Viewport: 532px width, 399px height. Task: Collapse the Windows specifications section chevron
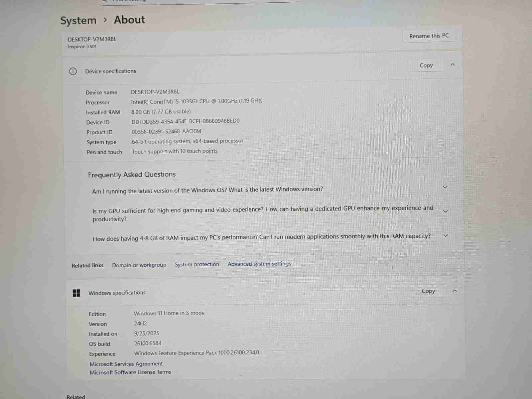455,291
